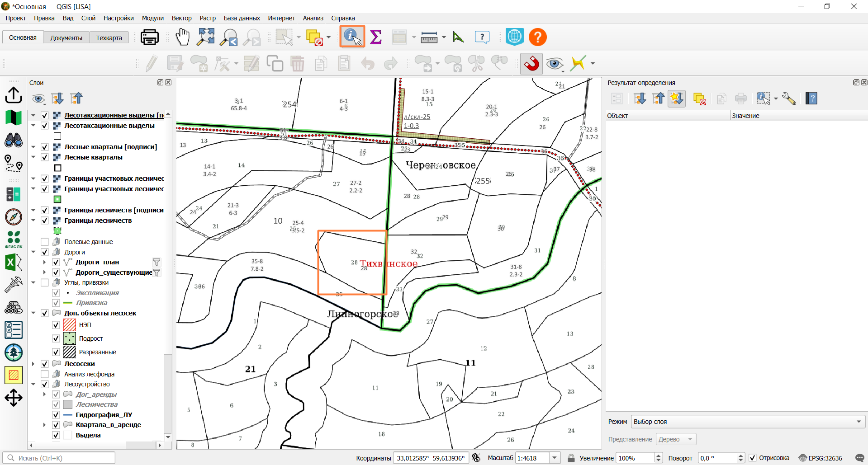Image resolution: width=868 pixels, height=465 pixels.
Task: Click the layer visibility eye button in Слои panel
Action: [38, 99]
